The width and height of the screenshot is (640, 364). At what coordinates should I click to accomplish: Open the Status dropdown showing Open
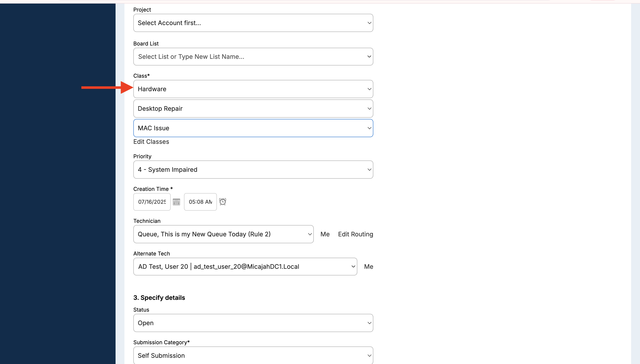(253, 323)
